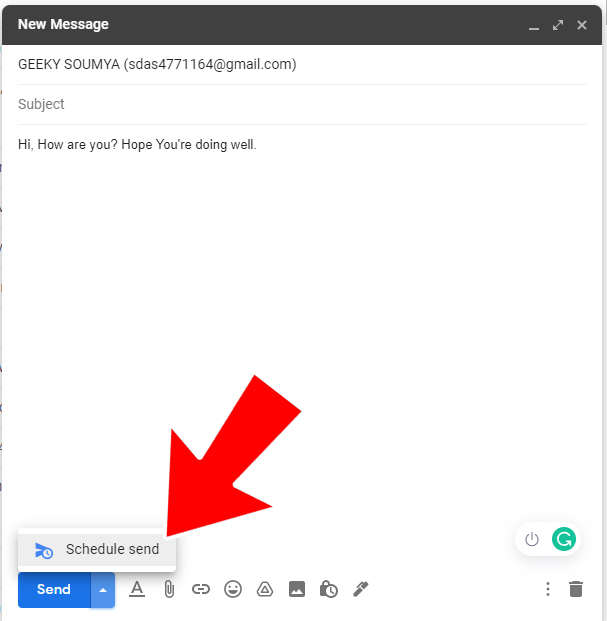Click the New Message title bar text

(63, 25)
